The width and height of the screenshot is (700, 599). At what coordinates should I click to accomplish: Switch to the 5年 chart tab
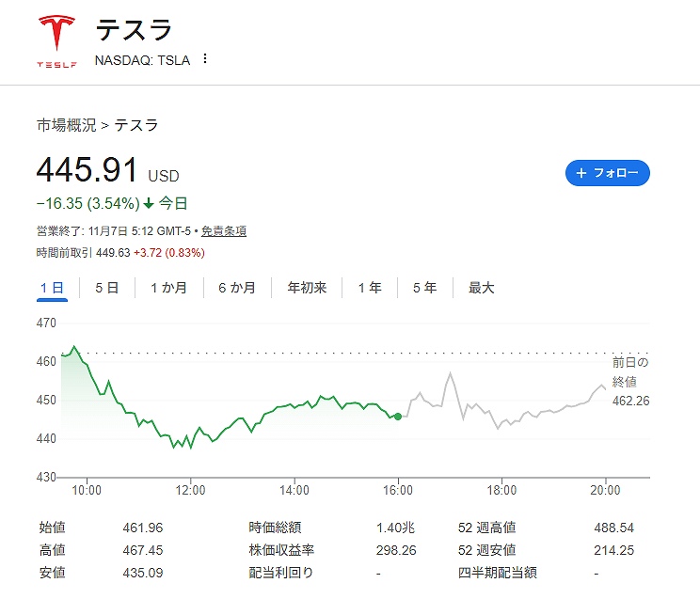coord(424,288)
